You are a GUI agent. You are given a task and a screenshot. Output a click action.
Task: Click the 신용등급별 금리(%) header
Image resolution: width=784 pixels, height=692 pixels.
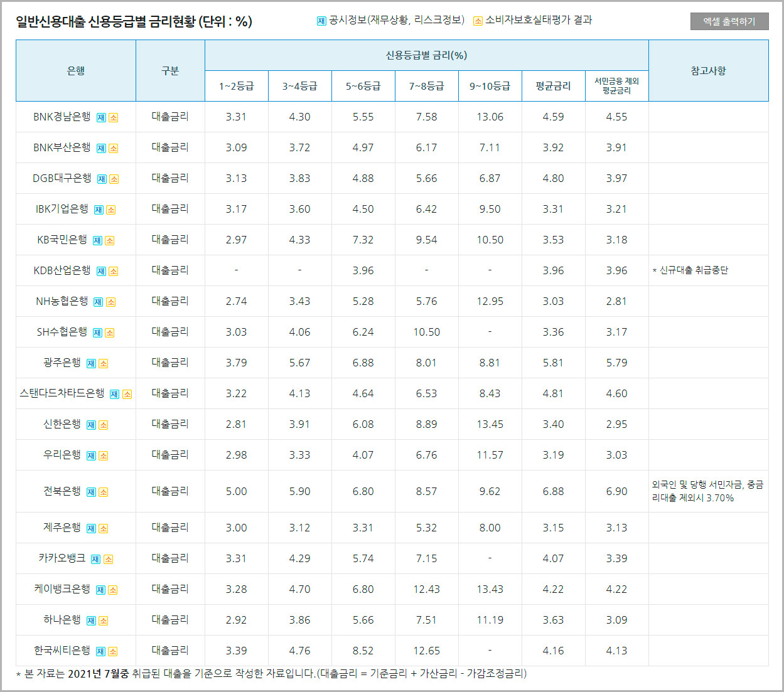coord(426,56)
